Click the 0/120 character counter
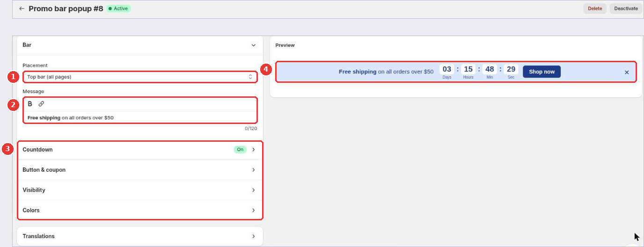 click(250, 129)
